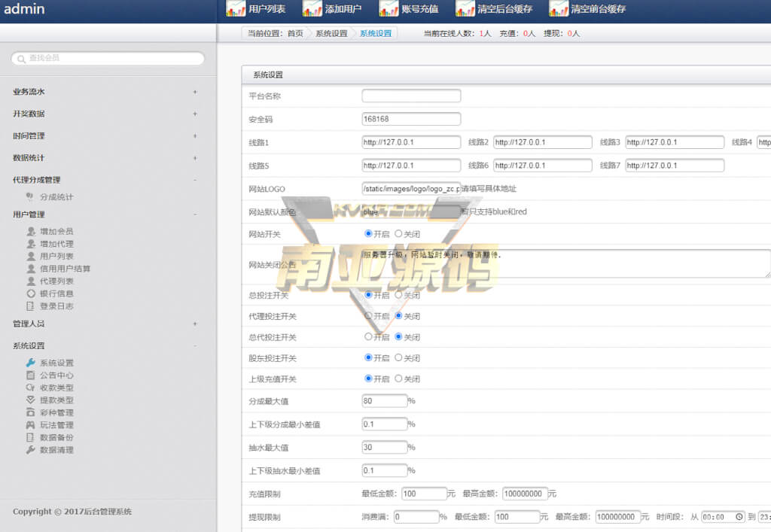Click the 分成统计 sidebar icon

(x=29, y=196)
